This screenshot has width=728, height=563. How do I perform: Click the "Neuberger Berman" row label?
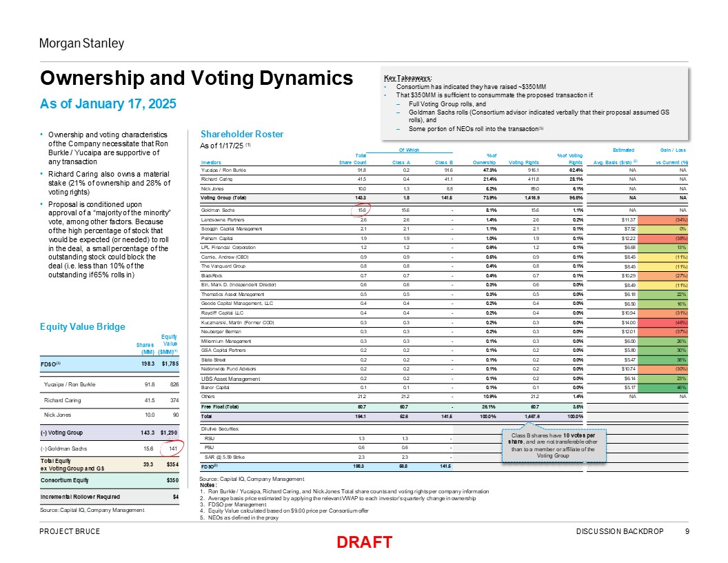[221, 332]
